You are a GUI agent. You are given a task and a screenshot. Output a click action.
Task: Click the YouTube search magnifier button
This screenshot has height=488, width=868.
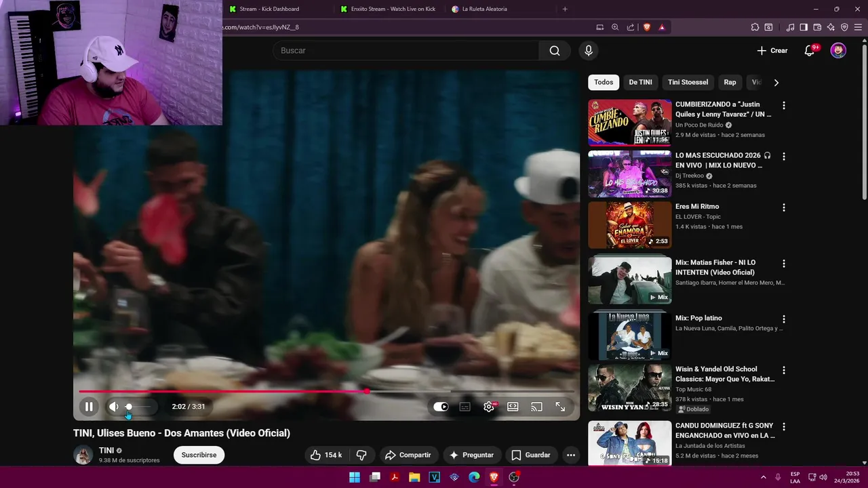555,51
